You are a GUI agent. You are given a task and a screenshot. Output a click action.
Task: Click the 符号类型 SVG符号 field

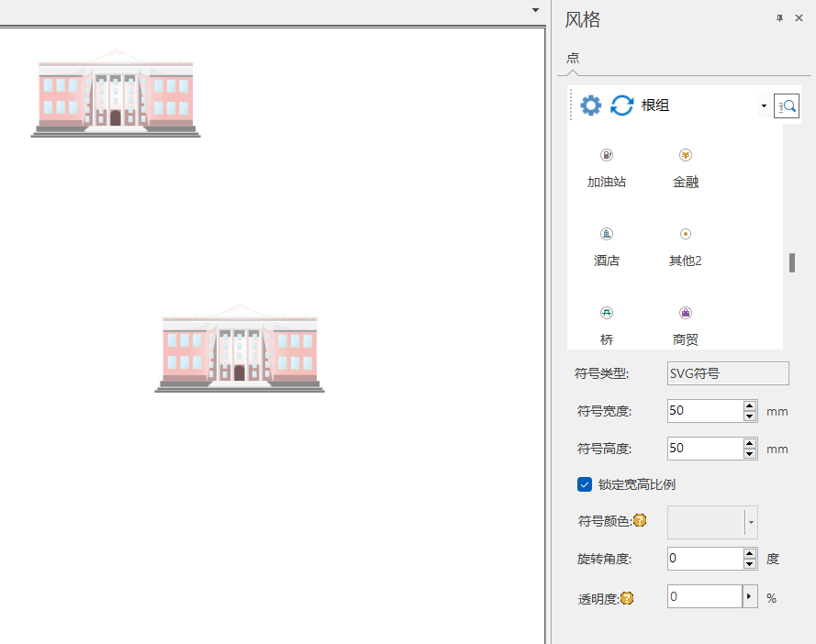pos(728,373)
